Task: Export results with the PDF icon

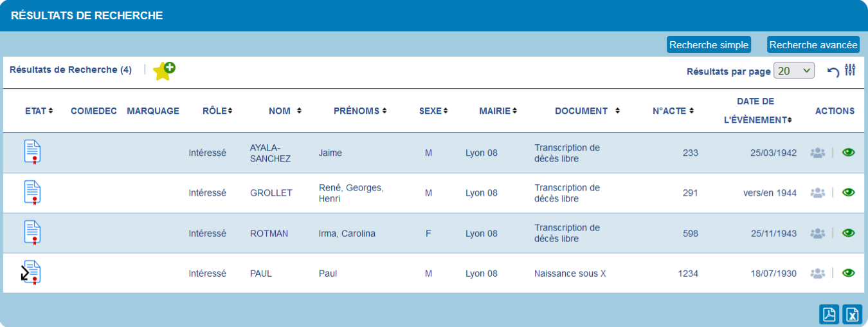Action: (829, 314)
